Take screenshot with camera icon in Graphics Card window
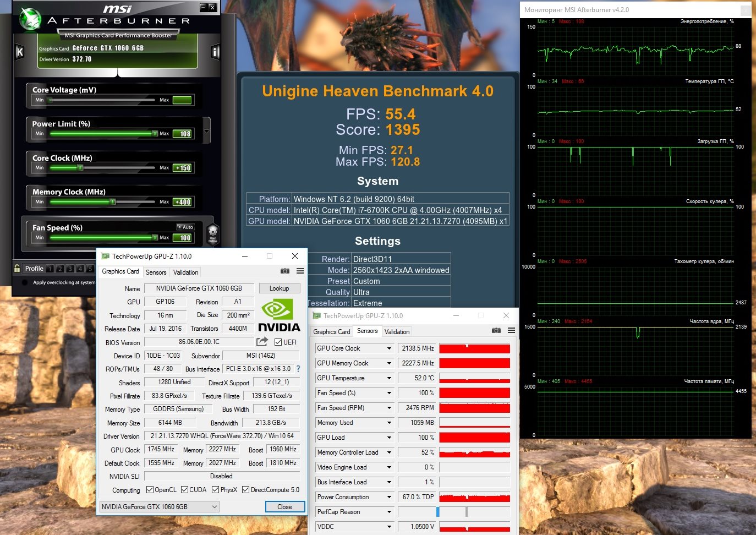Screen dimensions: 756x535 click(x=284, y=271)
